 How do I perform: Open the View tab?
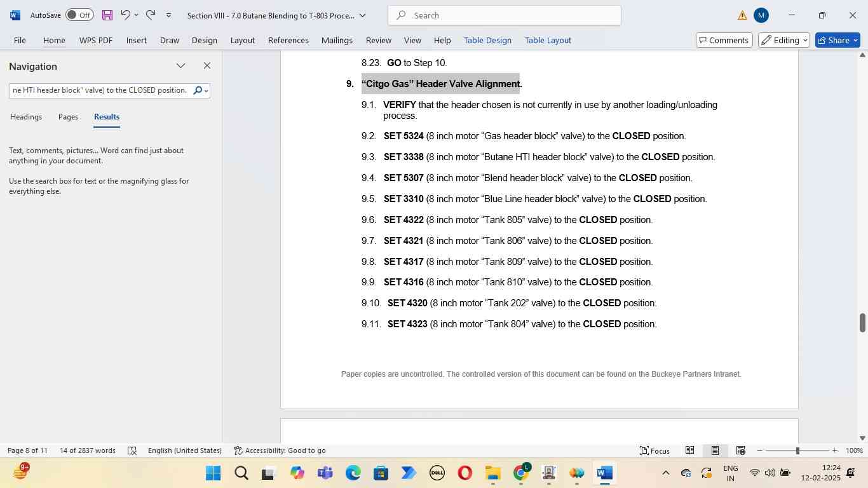[412, 40]
